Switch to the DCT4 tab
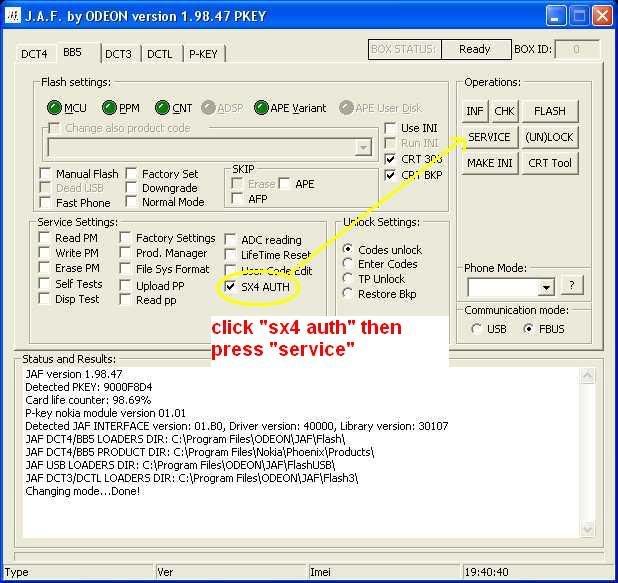Image resolution: width=618 pixels, height=583 pixels. [34, 54]
